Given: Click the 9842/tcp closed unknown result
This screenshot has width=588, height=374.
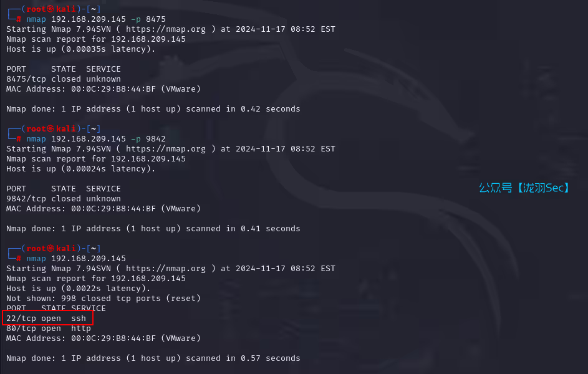Looking at the screenshot, I should pos(64,199).
